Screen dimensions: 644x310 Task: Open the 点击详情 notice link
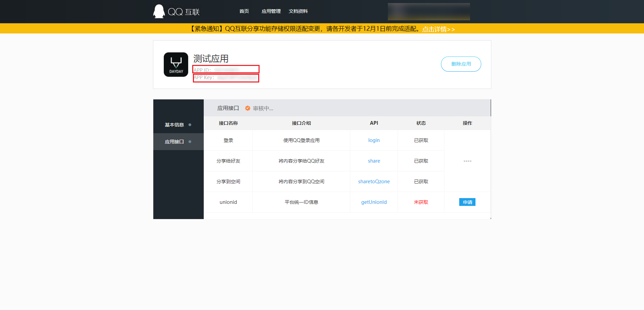tap(438, 29)
